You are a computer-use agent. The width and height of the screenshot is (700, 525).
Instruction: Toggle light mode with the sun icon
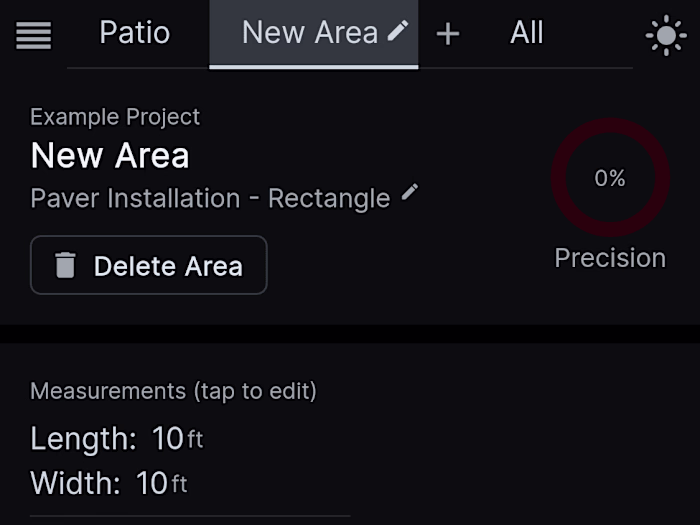(x=666, y=36)
